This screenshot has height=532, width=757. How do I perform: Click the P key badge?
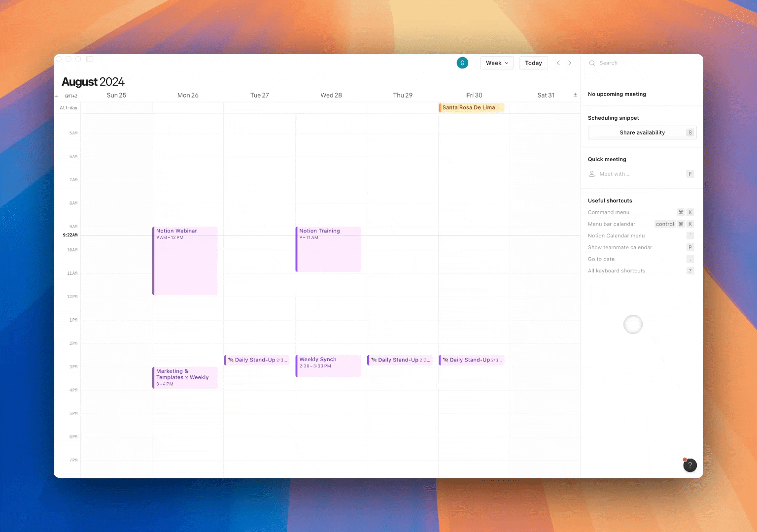tap(690, 247)
